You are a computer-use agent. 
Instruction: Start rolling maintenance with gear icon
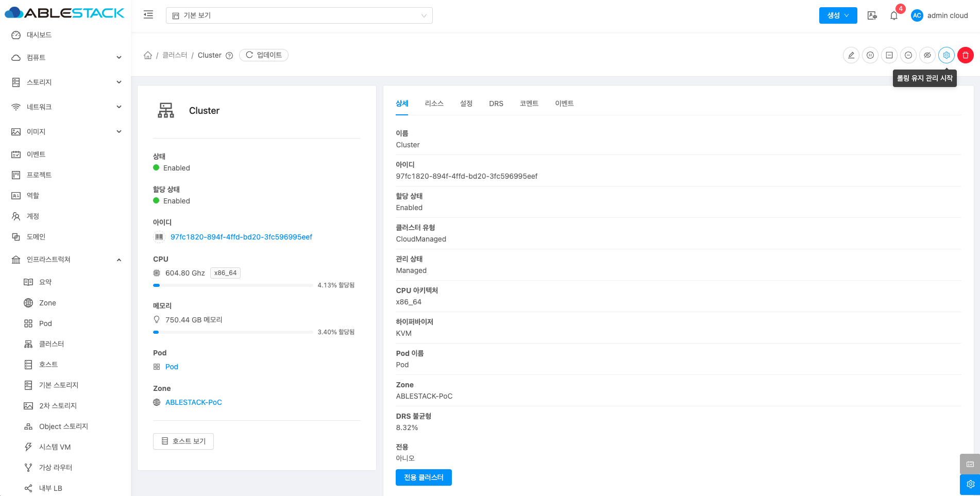point(947,55)
